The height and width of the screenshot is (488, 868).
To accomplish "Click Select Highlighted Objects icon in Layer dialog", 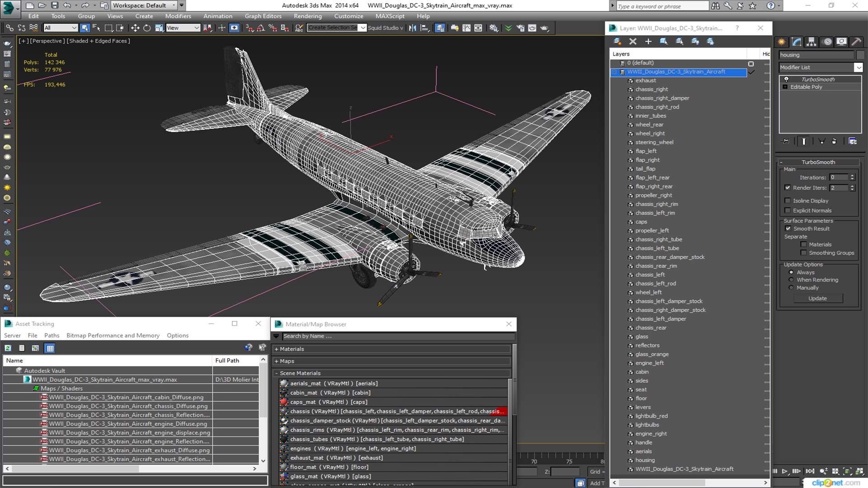I will tap(664, 42).
